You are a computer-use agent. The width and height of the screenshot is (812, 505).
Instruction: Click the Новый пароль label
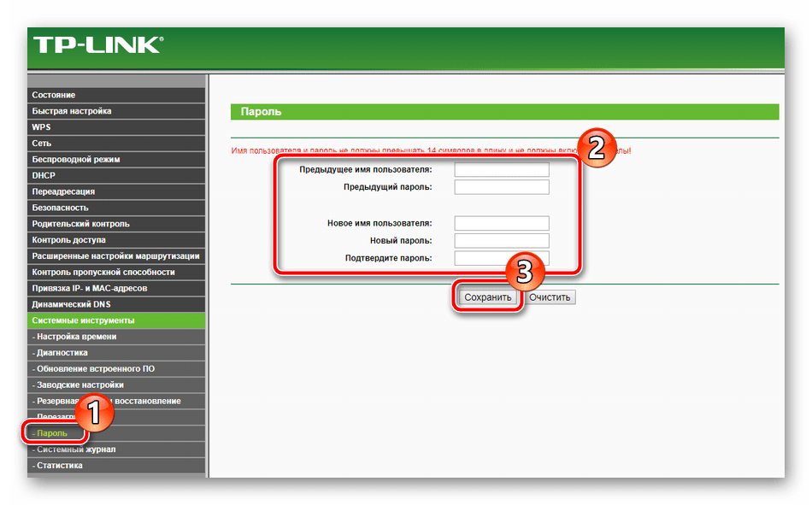click(401, 240)
